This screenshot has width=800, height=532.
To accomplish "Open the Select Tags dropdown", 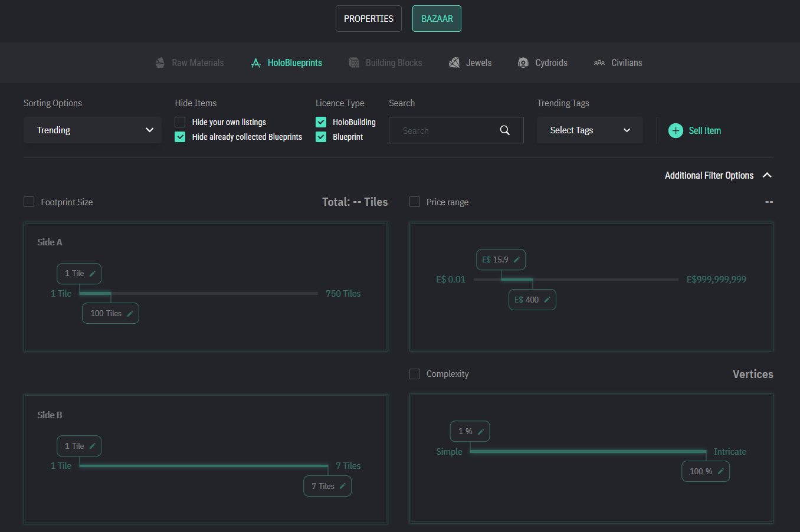I will pos(589,130).
